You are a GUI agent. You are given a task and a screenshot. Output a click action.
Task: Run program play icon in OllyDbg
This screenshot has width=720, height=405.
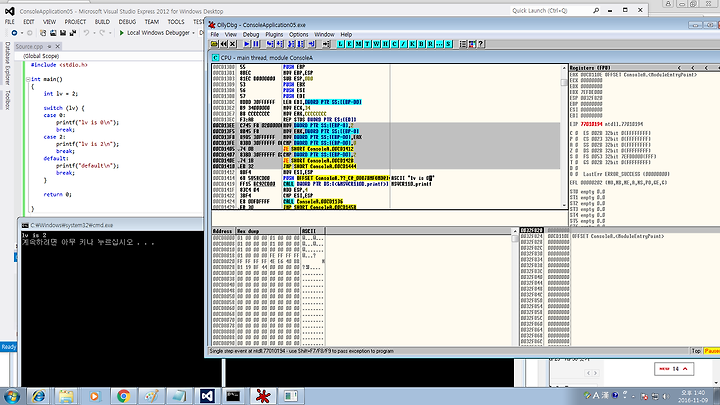[x=247, y=44]
